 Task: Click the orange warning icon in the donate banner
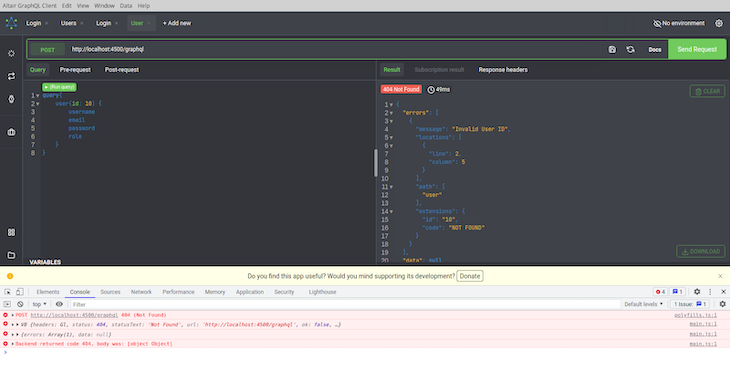[x=10, y=276]
